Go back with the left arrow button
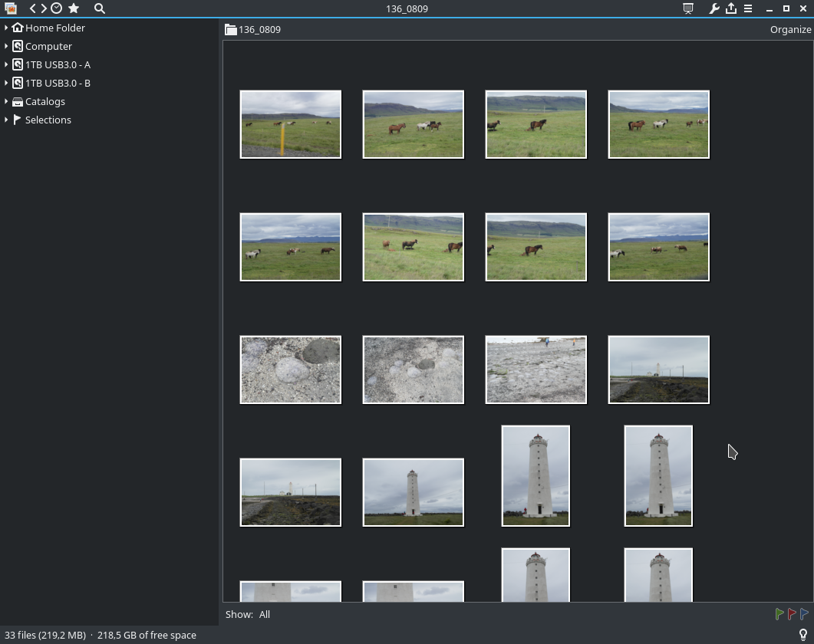This screenshot has height=644, width=814. click(x=32, y=8)
